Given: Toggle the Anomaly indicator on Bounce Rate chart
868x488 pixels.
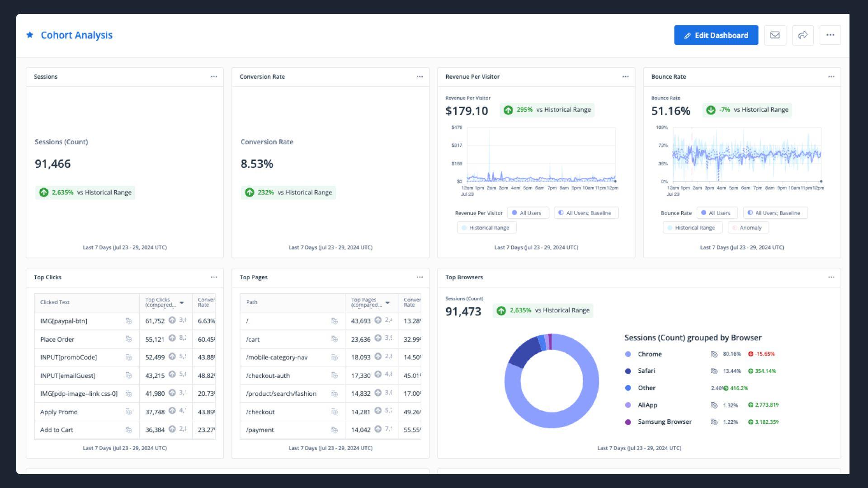Looking at the screenshot, I should (x=750, y=227).
